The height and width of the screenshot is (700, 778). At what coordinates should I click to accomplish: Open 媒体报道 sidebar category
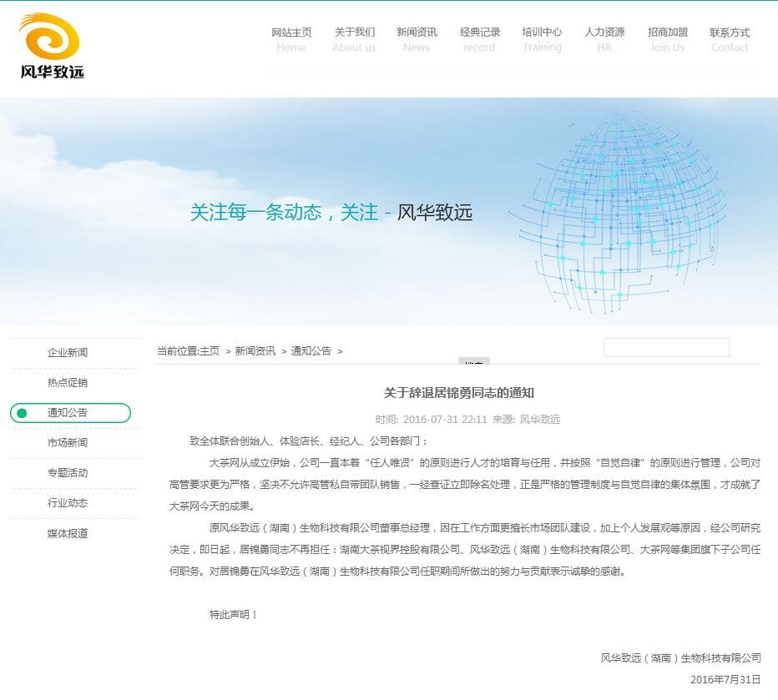(68, 533)
